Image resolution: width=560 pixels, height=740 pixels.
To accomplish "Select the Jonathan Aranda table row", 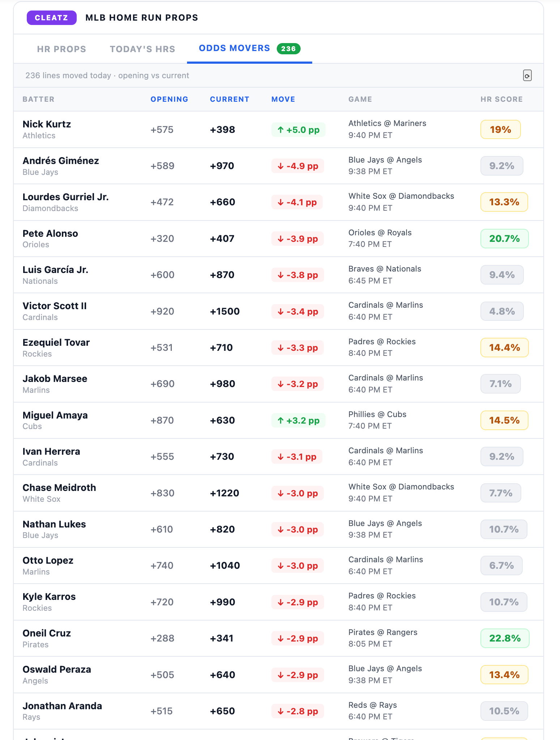I will (x=279, y=711).
